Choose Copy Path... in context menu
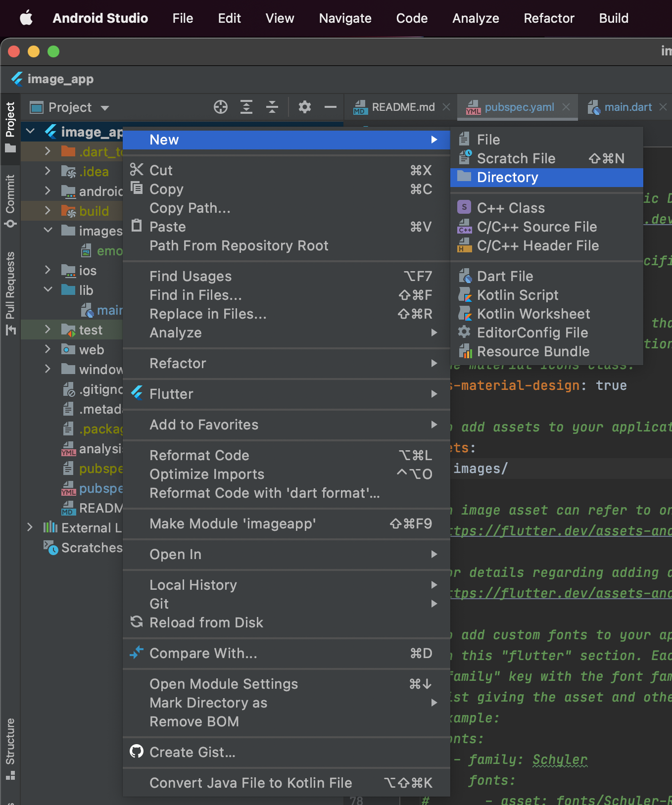Image resolution: width=672 pixels, height=805 pixels. [286, 208]
